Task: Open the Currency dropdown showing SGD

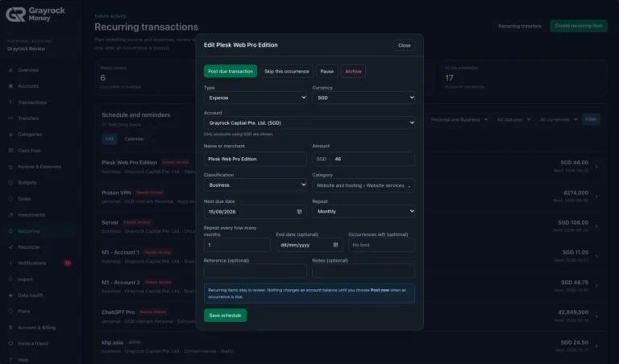Action: 364,97
